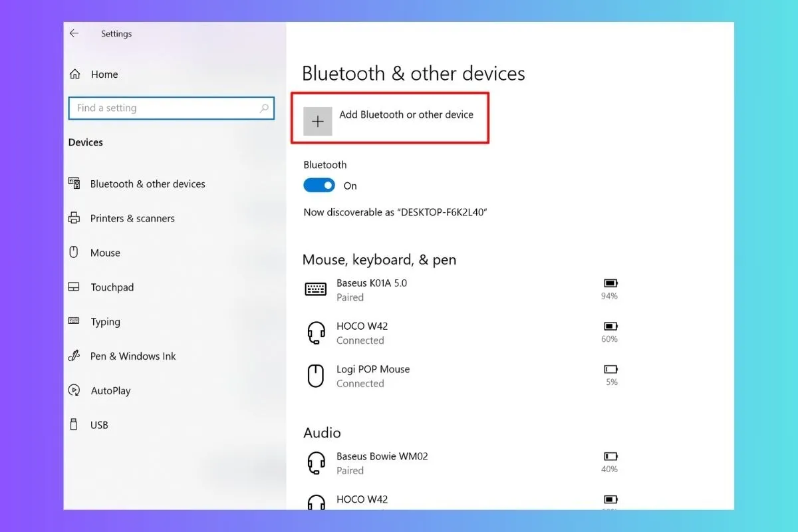Click the Printers & scanners icon
The height and width of the screenshot is (532, 798).
[x=74, y=218]
